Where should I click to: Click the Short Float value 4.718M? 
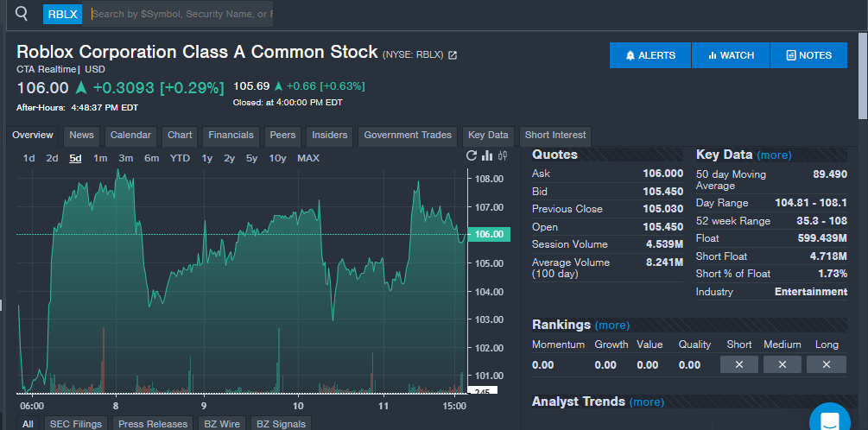click(828, 256)
